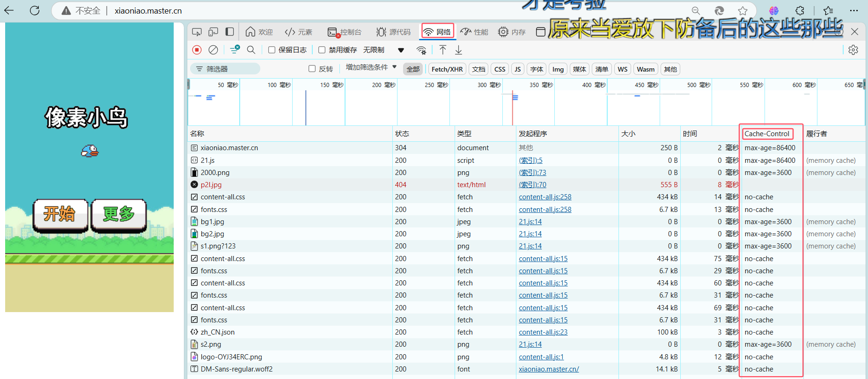
Task: Filter requests by 文档
Action: tap(478, 69)
